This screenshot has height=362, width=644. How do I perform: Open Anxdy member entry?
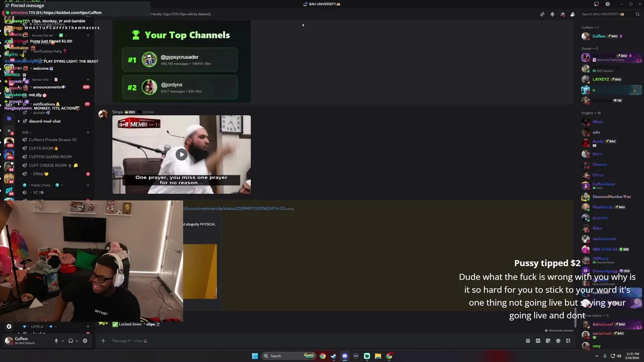[611, 143]
